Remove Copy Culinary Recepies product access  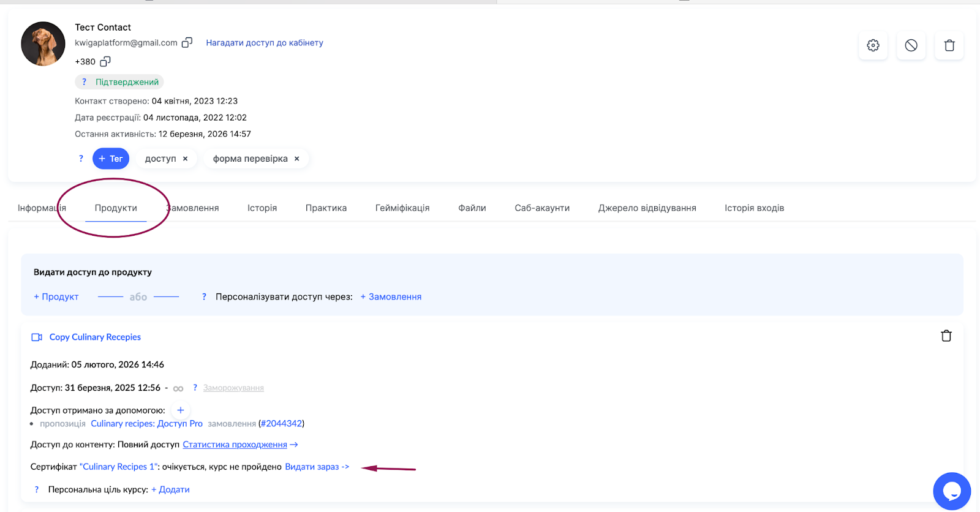point(946,336)
